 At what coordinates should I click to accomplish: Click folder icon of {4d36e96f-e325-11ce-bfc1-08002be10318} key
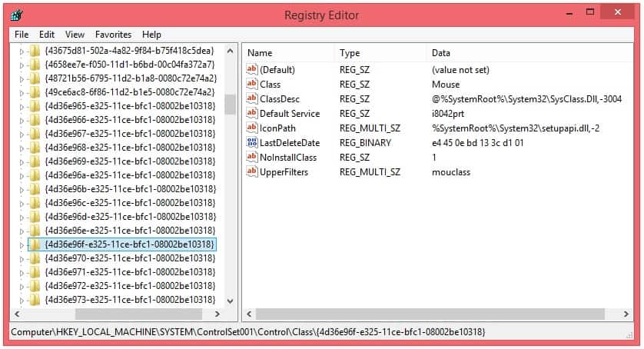tap(35, 244)
